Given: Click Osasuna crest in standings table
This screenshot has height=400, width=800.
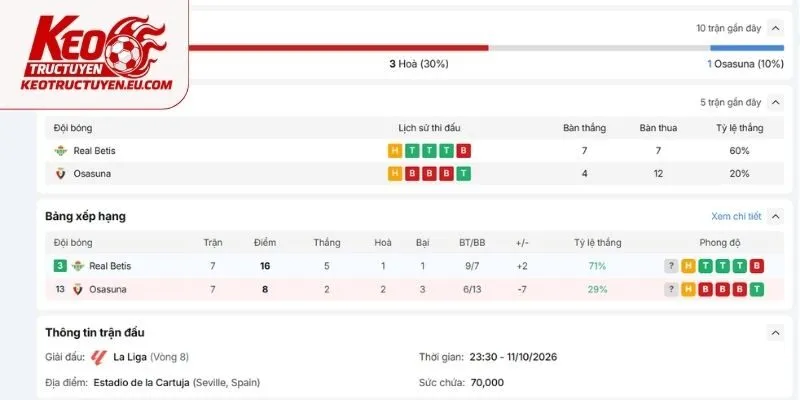Looking at the screenshot, I should click(78, 289).
